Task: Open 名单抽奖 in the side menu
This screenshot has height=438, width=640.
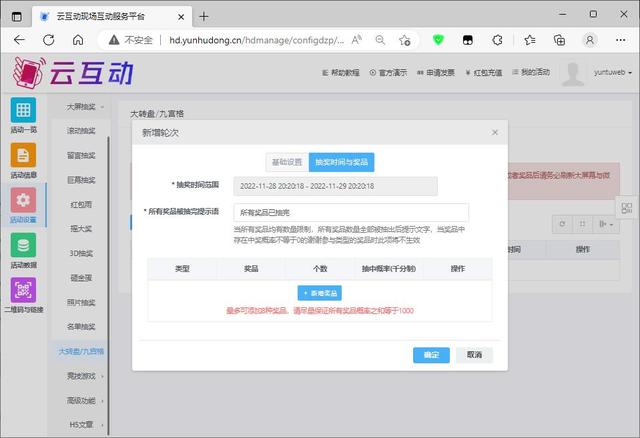Action: (81, 327)
